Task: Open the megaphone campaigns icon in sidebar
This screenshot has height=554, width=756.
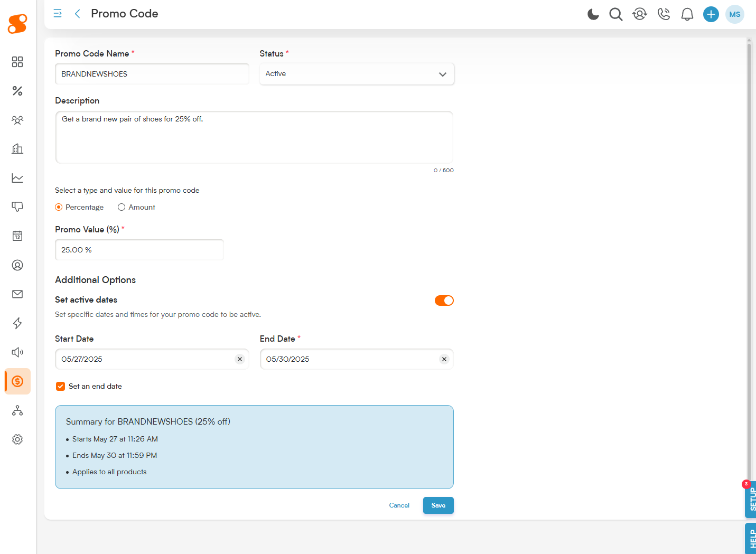Action: (x=17, y=352)
